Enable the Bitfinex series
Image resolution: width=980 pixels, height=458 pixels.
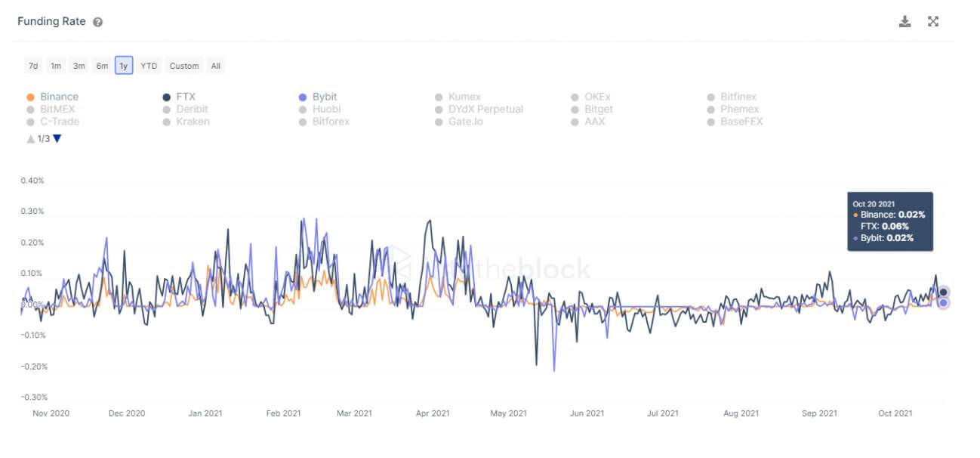710,97
